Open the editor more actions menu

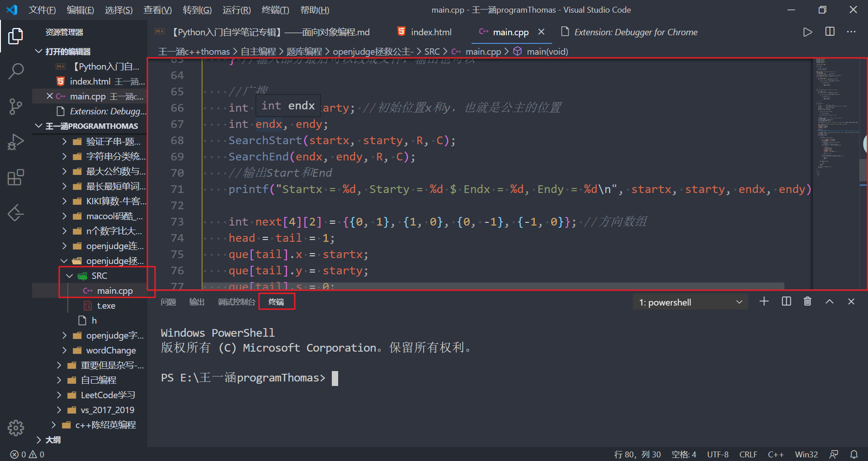click(x=851, y=32)
